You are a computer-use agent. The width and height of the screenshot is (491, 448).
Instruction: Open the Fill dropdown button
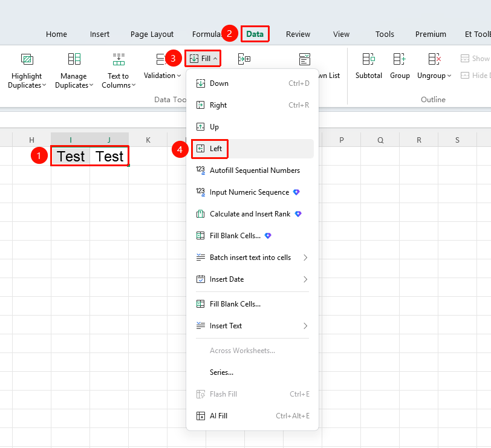coord(203,59)
